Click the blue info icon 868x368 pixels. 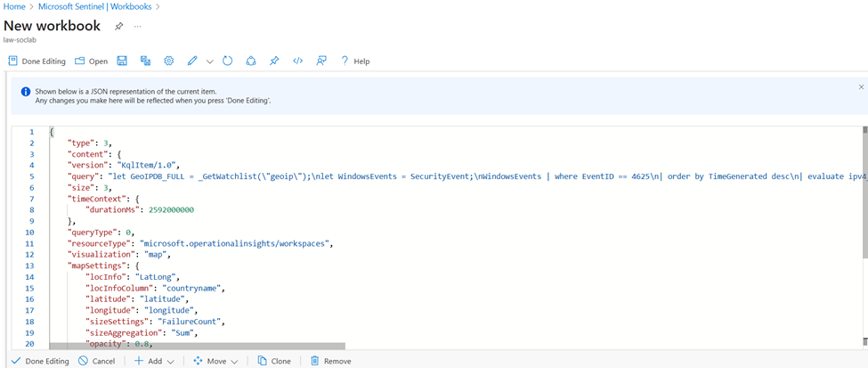click(x=26, y=92)
